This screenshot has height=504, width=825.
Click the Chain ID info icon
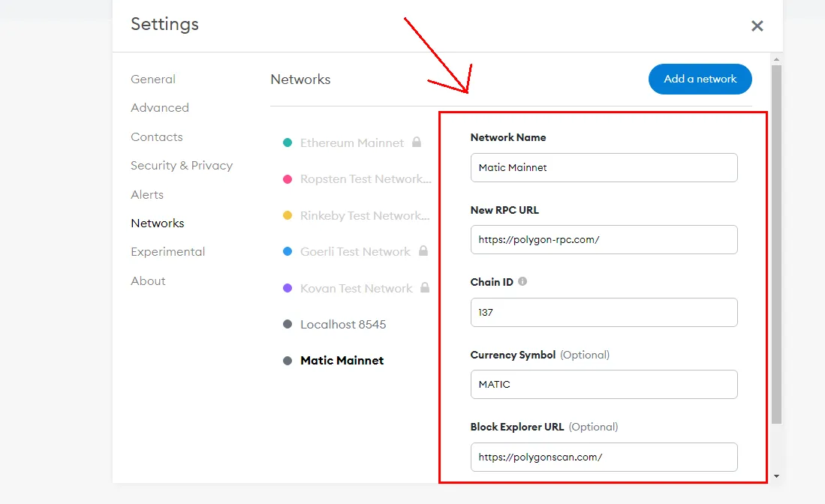522,281
